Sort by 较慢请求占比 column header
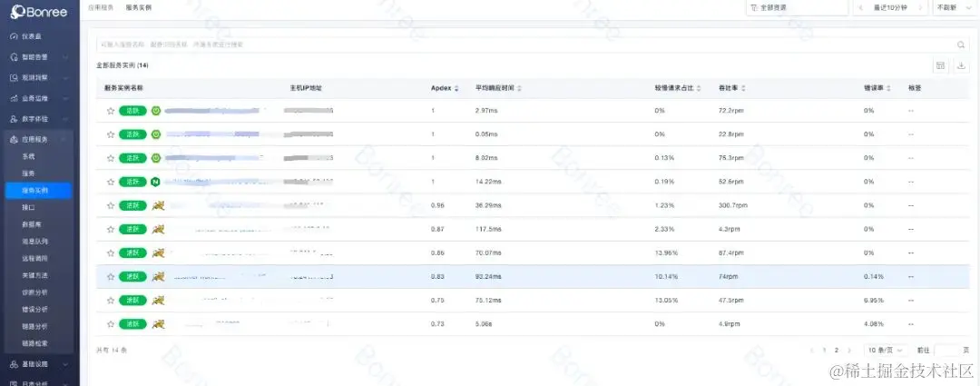 678,89
